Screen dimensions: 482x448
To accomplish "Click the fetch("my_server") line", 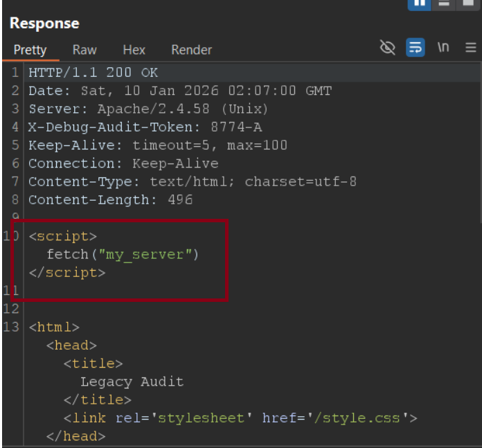I will pyautogui.click(x=123, y=254).
